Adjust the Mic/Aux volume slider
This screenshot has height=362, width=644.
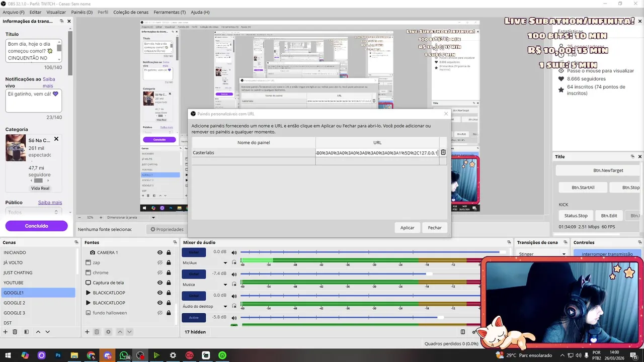374,252
